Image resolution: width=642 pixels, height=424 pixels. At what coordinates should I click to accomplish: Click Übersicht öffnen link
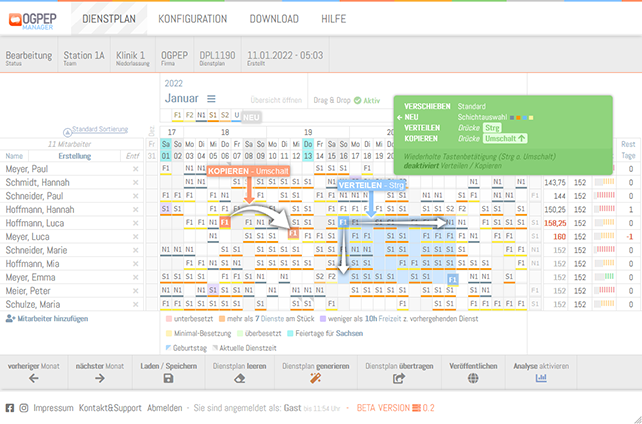(276, 100)
